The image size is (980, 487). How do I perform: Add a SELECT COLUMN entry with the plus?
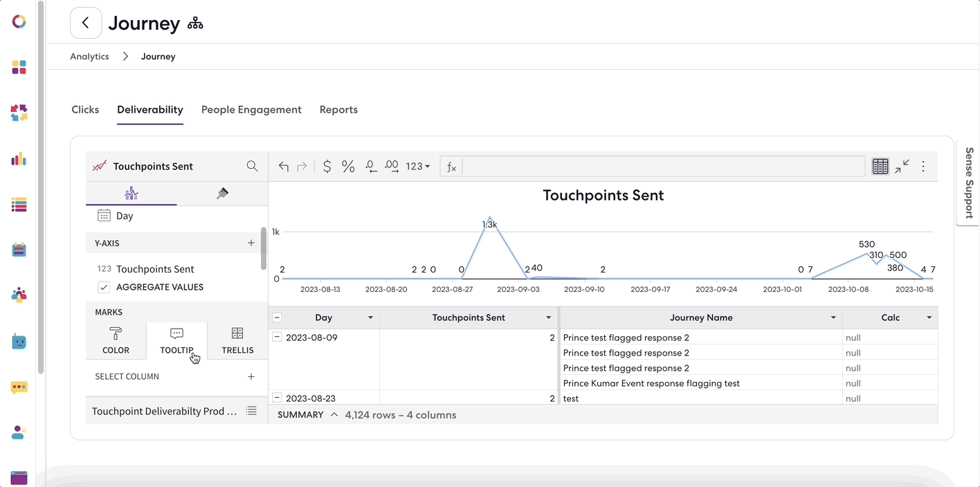point(251,377)
